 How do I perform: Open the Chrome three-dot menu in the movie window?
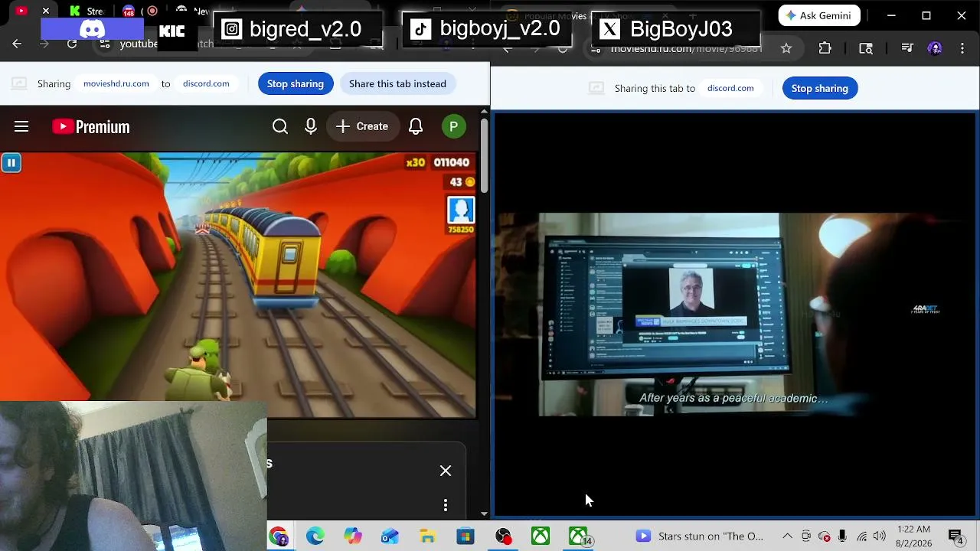pyautogui.click(x=962, y=48)
